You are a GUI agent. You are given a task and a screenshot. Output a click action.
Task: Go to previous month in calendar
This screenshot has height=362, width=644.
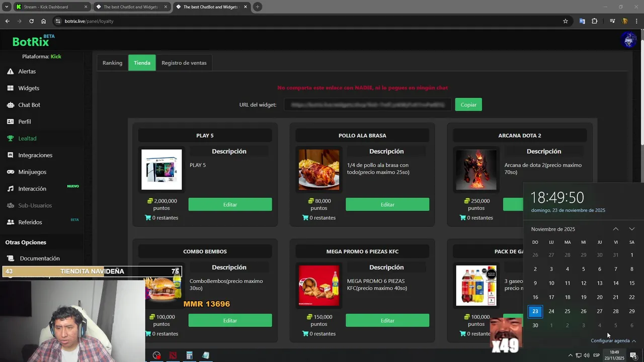(x=615, y=229)
